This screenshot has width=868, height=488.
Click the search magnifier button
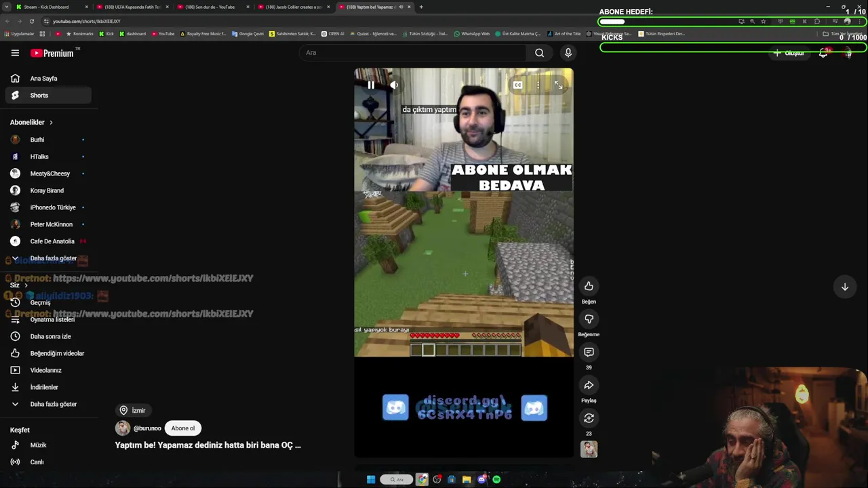coord(539,53)
